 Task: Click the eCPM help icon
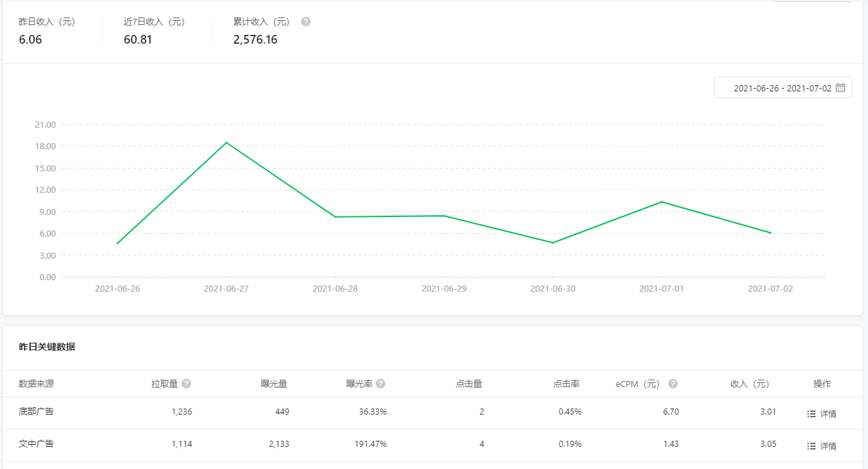pos(673,384)
